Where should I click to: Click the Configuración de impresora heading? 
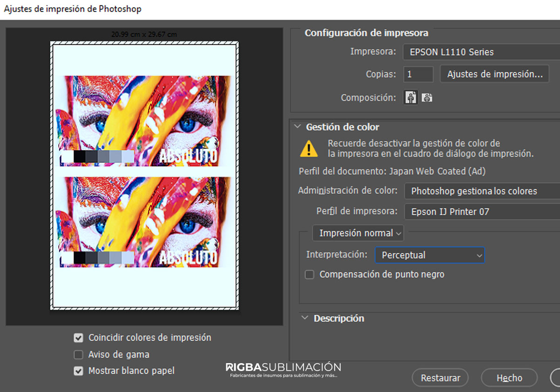tap(366, 33)
